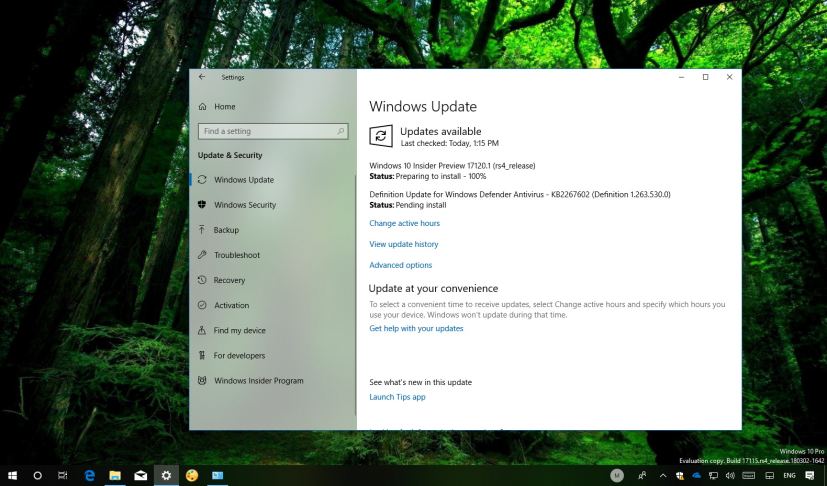Open File Explorer from the taskbar
The height and width of the screenshot is (486, 827).
[115, 475]
